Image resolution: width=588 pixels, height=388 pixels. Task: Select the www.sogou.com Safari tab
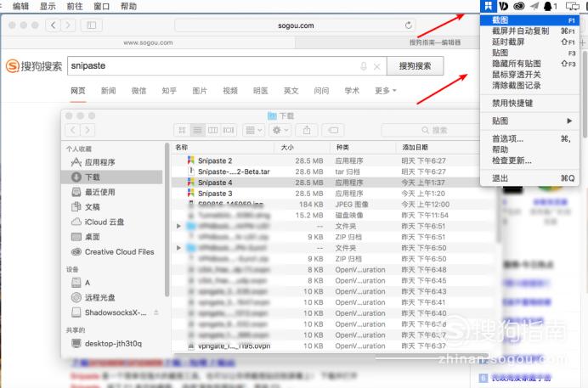[148, 42]
